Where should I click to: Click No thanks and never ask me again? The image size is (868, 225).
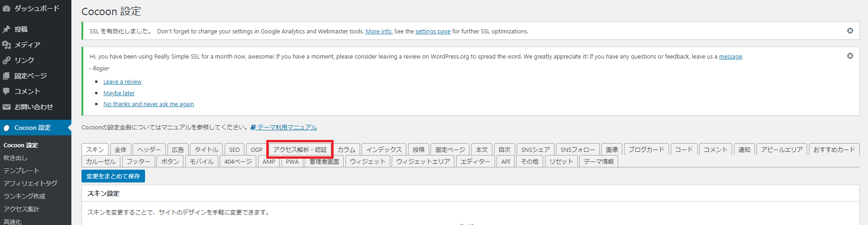pyautogui.click(x=149, y=104)
